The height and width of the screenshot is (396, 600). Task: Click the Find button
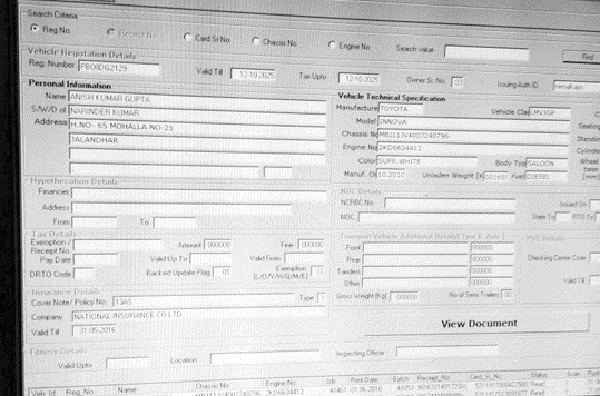582,57
